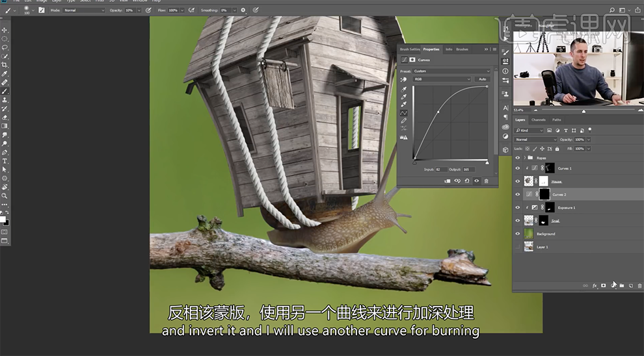The height and width of the screenshot is (356, 644).
Task: Click the view previous state icon in Properties
Action: point(457,181)
